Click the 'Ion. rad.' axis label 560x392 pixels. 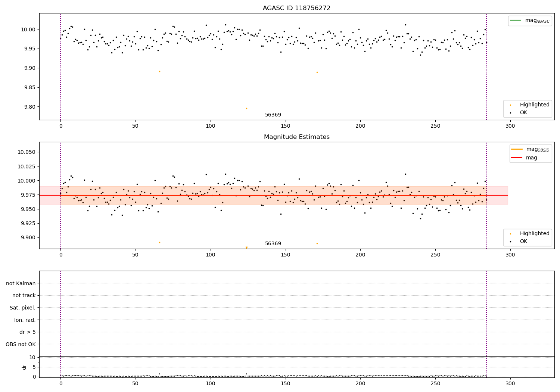click(x=25, y=320)
